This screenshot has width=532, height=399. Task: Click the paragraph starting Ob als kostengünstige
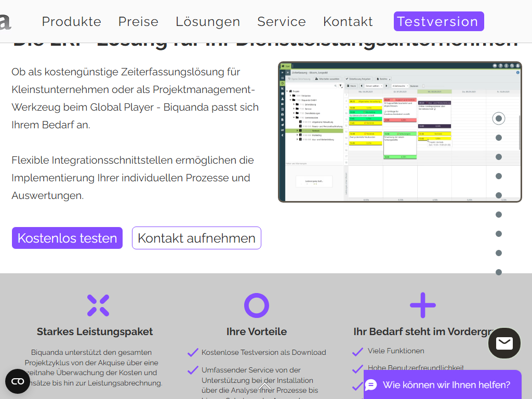tap(135, 98)
